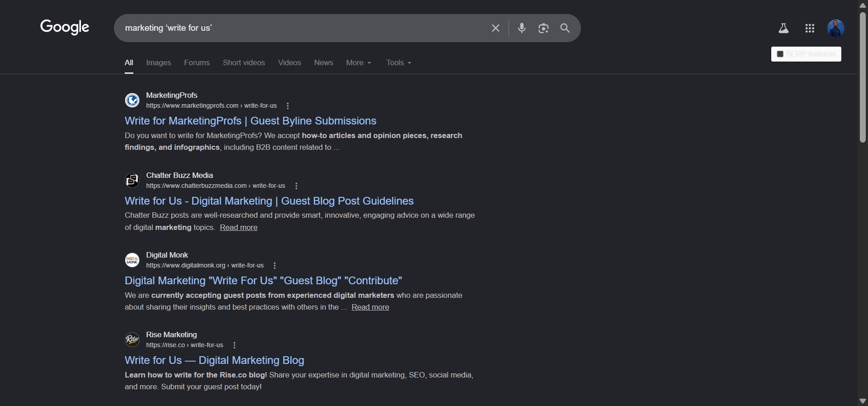Open the Google account profile avatar

(836, 28)
